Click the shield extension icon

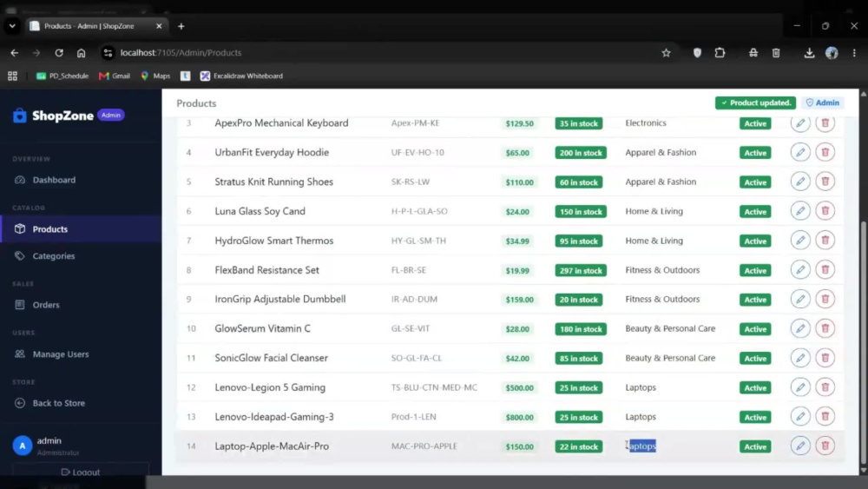click(697, 53)
